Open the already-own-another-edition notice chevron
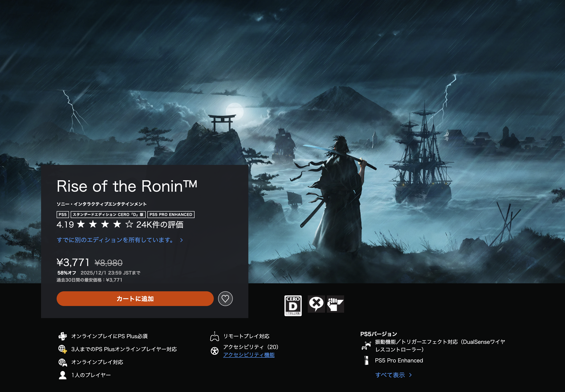Screen dimensions: 565x392 (182, 240)
